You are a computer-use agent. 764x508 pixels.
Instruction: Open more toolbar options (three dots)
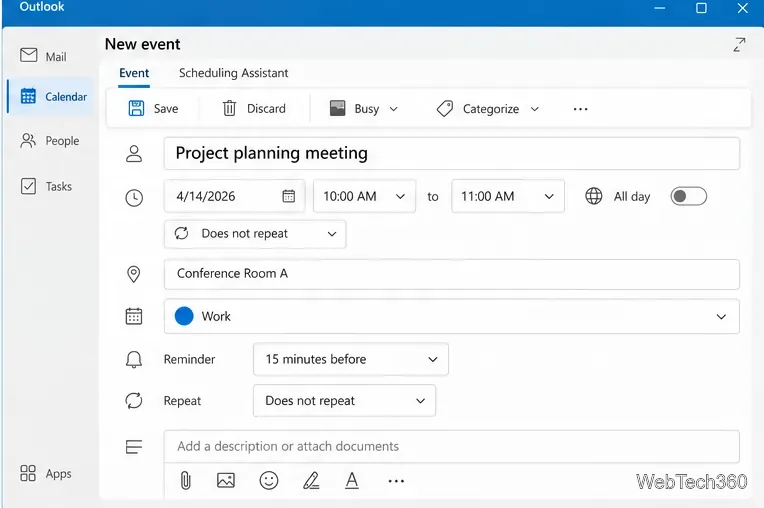pyautogui.click(x=580, y=109)
